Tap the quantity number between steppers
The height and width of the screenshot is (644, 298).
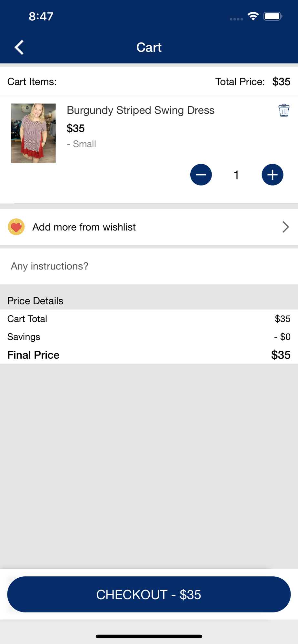coord(236,175)
